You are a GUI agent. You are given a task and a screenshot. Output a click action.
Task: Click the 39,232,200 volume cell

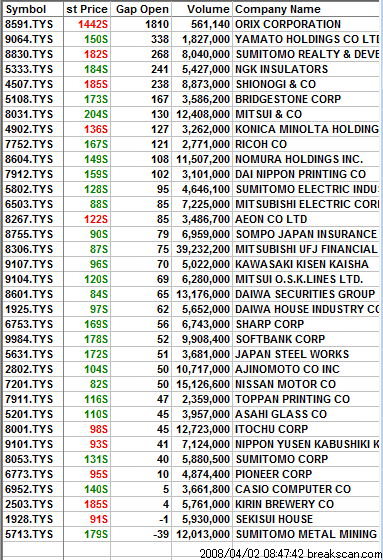click(203, 249)
